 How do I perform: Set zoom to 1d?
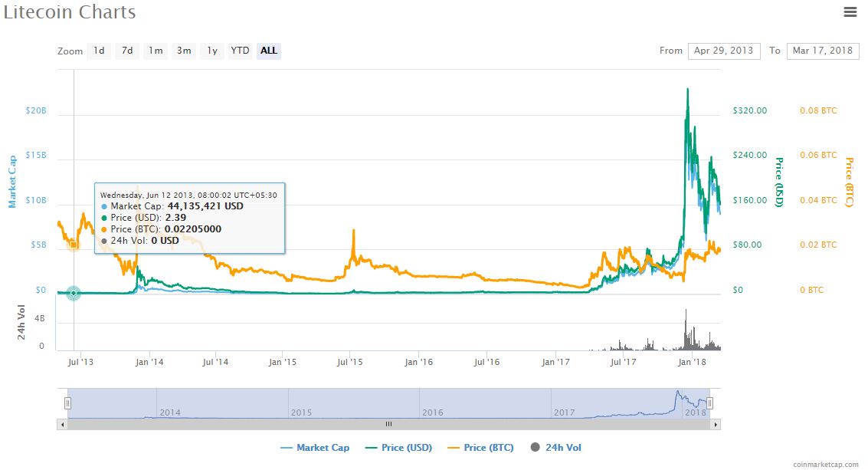[99, 51]
